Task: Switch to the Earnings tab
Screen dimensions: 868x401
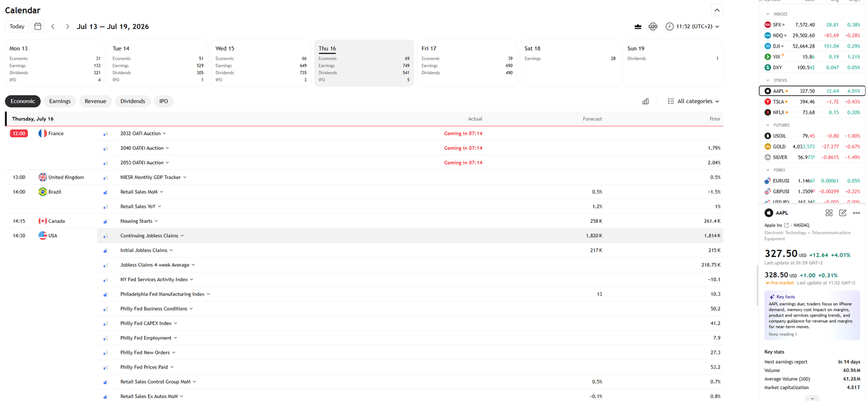Action: click(60, 101)
